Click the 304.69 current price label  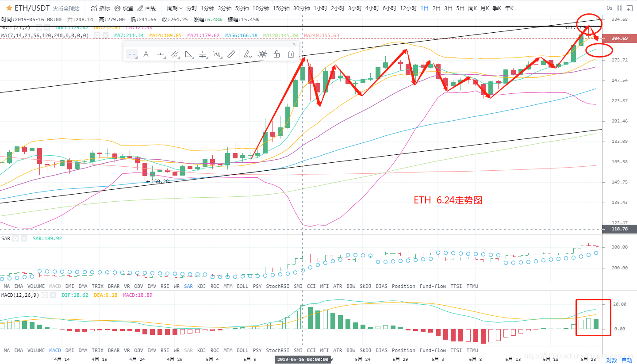point(619,38)
